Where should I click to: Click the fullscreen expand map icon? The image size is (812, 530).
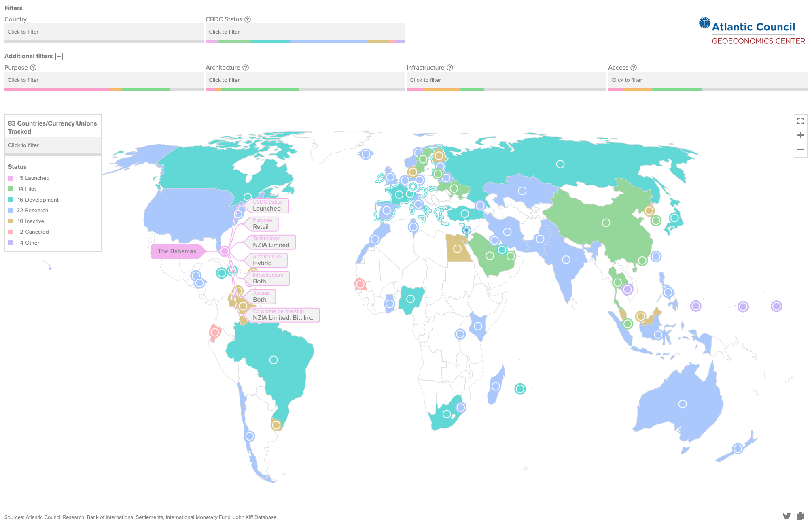coord(800,120)
